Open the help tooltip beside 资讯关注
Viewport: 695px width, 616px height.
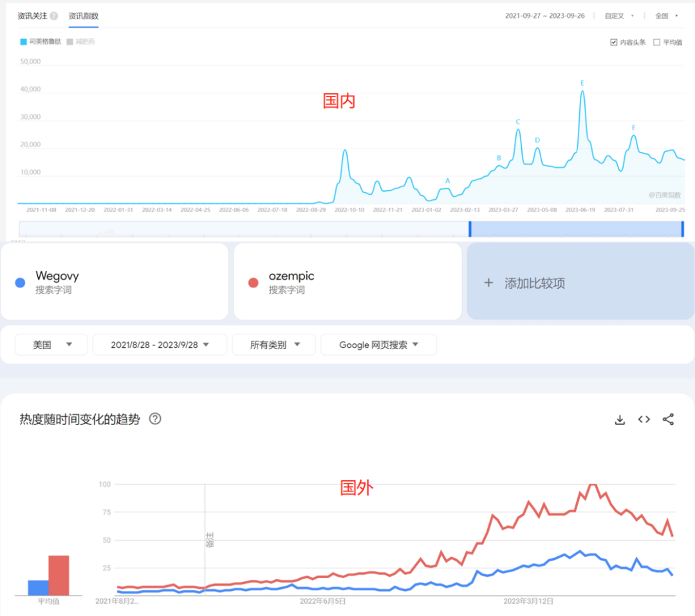point(53,16)
